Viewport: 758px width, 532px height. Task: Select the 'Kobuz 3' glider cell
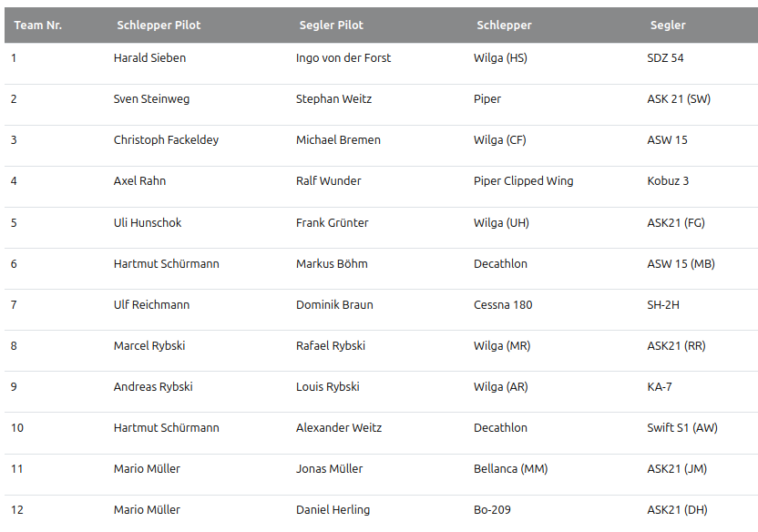(668, 181)
